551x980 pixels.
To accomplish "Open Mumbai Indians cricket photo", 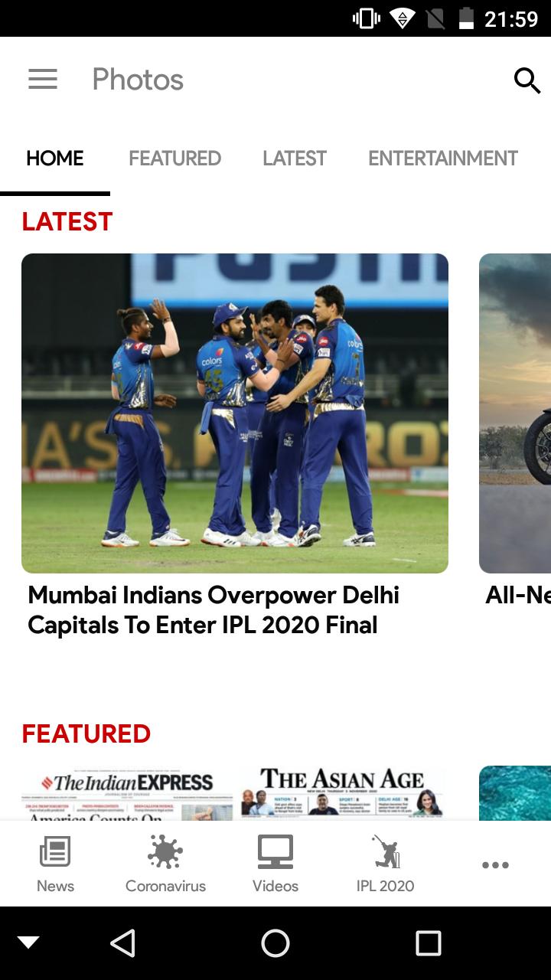I will click(x=235, y=413).
